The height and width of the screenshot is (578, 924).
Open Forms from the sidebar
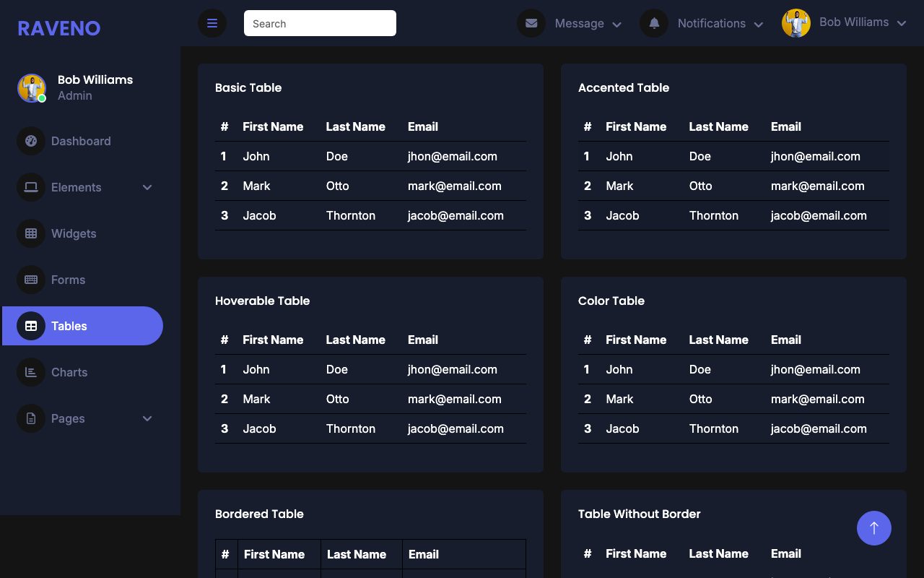click(82, 280)
